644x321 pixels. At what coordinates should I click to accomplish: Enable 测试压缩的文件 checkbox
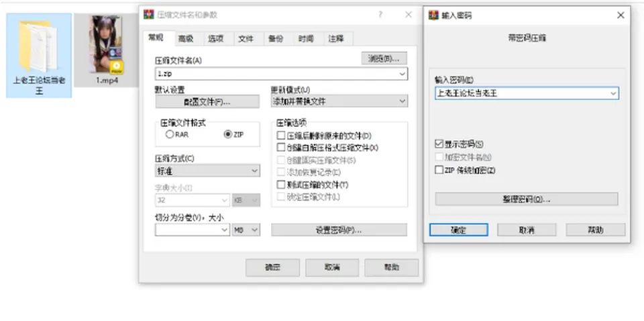click(281, 185)
